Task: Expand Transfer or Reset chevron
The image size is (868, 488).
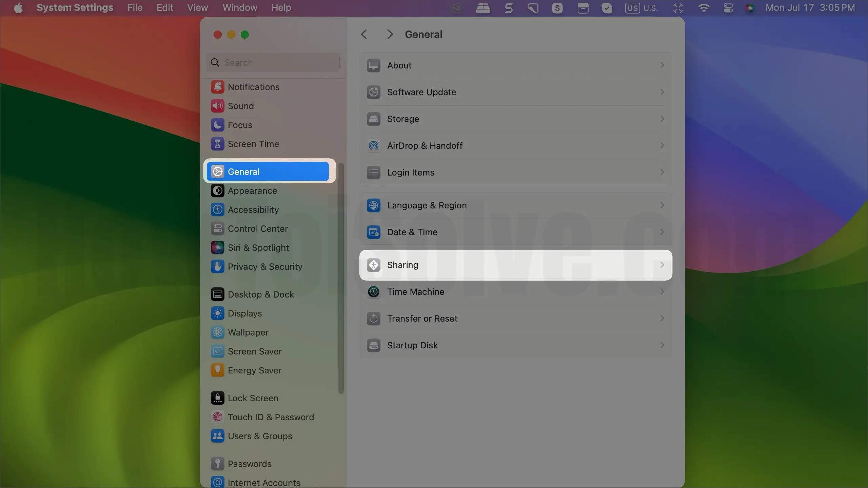Action: tap(662, 318)
